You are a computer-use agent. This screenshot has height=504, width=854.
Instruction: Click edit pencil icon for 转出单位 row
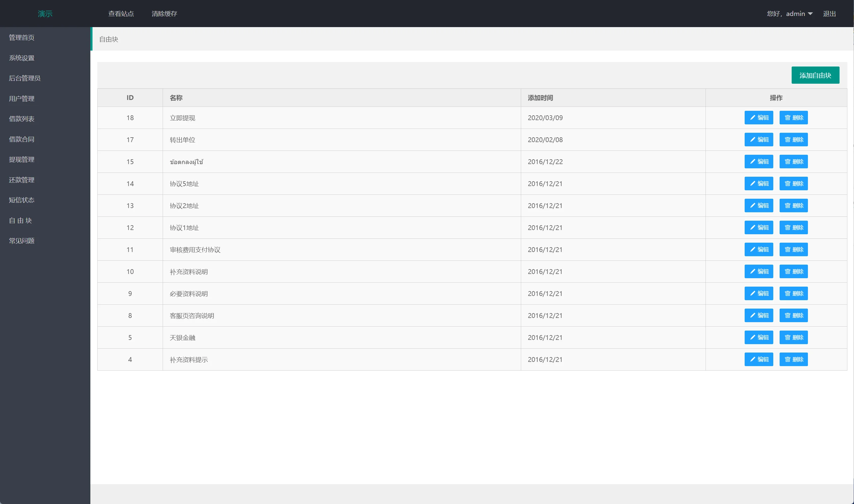pyautogui.click(x=752, y=140)
